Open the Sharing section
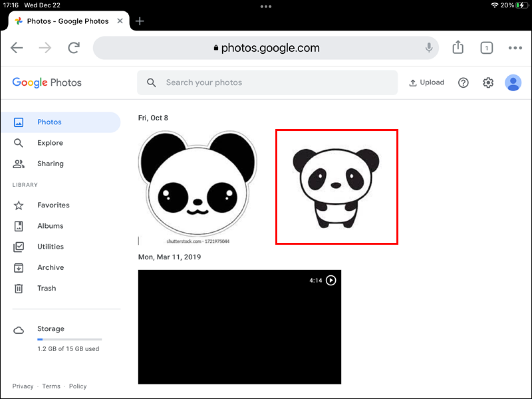The width and height of the screenshot is (532, 399). 50,163
